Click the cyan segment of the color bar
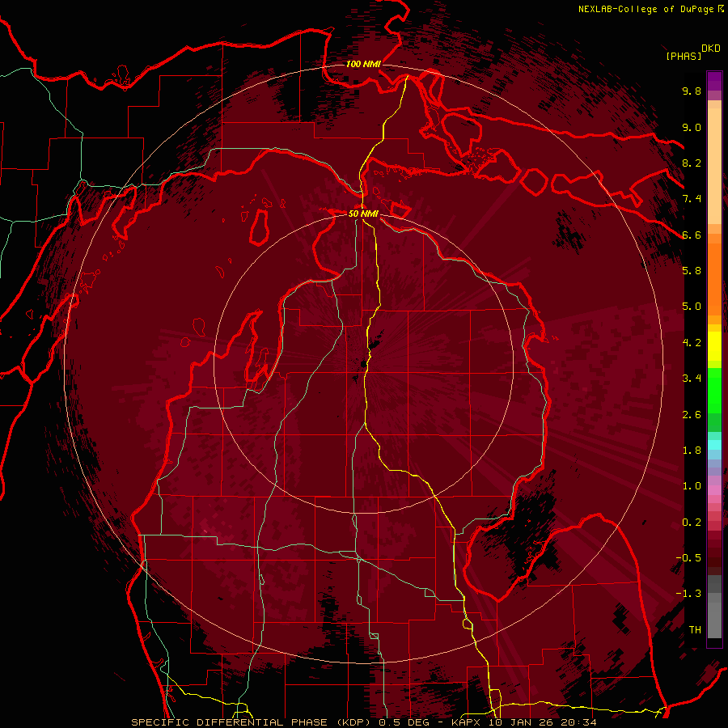Image resolution: width=728 pixels, height=728 pixels. pyautogui.click(x=714, y=445)
